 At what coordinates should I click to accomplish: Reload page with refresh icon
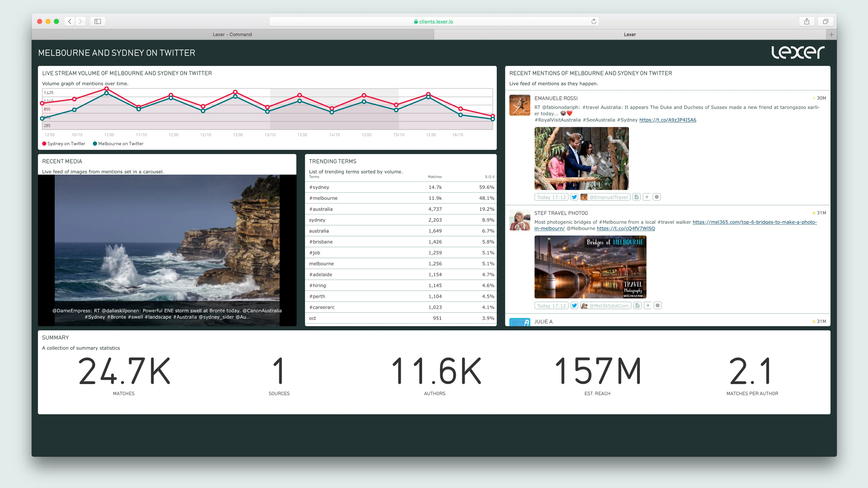594,21
